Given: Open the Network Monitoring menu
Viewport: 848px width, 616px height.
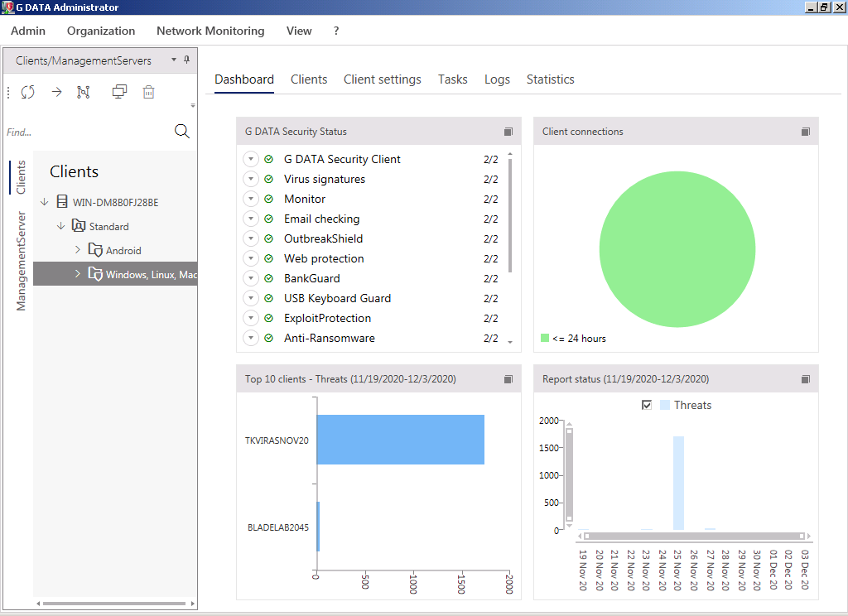Looking at the screenshot, I should pos(210,31).
